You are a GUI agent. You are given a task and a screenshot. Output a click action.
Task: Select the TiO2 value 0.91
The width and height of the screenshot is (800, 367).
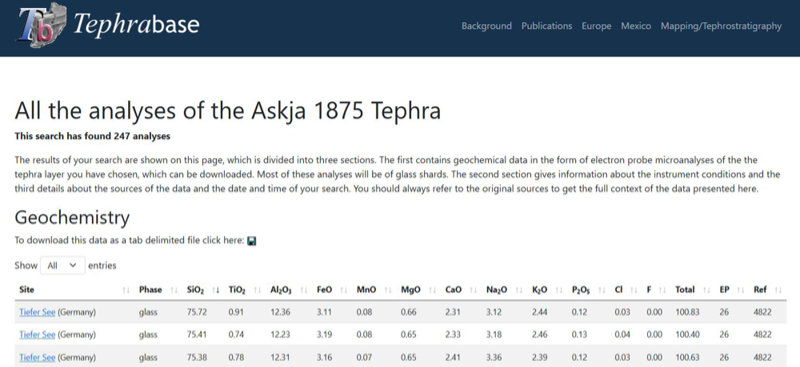(x=235, y=312)
